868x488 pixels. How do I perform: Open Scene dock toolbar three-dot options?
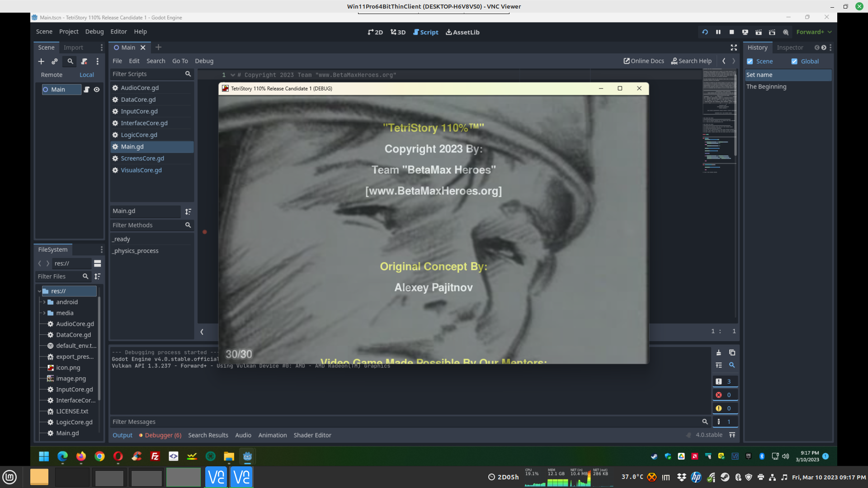[x=97, y=61]
